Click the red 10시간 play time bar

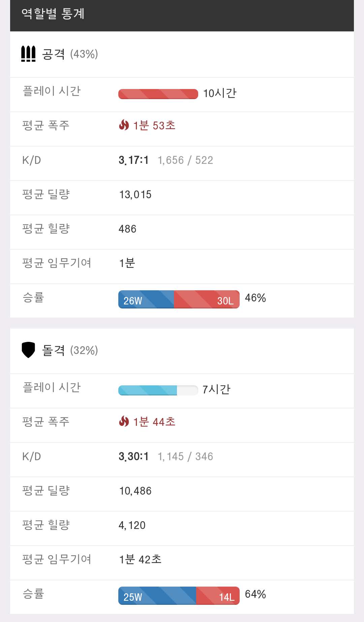click(x=158, y=94)
